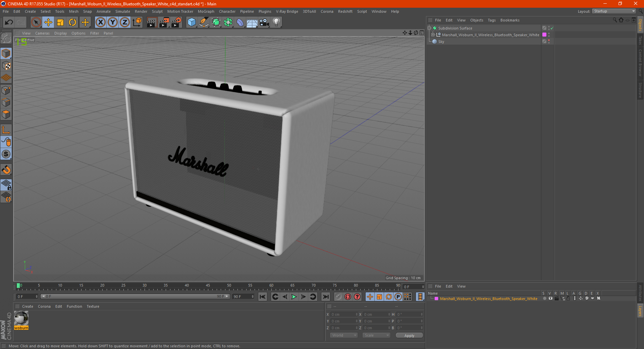Select Points mode in left sidebar
Screen dimensions: 644x349
point(6,90)
